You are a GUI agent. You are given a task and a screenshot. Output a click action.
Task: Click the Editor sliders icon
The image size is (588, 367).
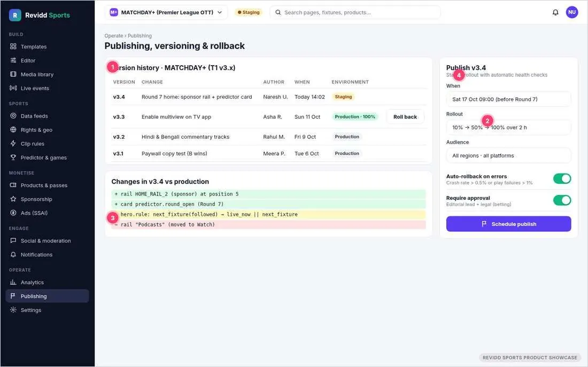(x=13, y=60)
